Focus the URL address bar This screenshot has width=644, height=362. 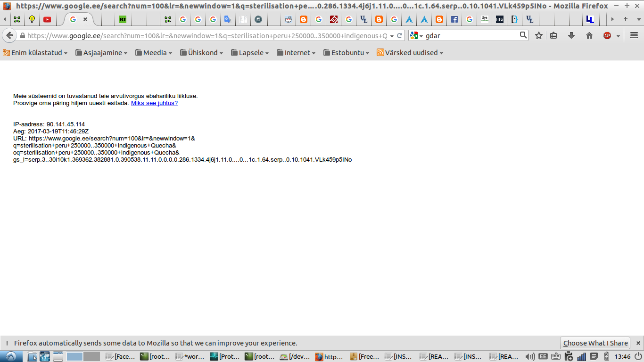coord(207,36)
